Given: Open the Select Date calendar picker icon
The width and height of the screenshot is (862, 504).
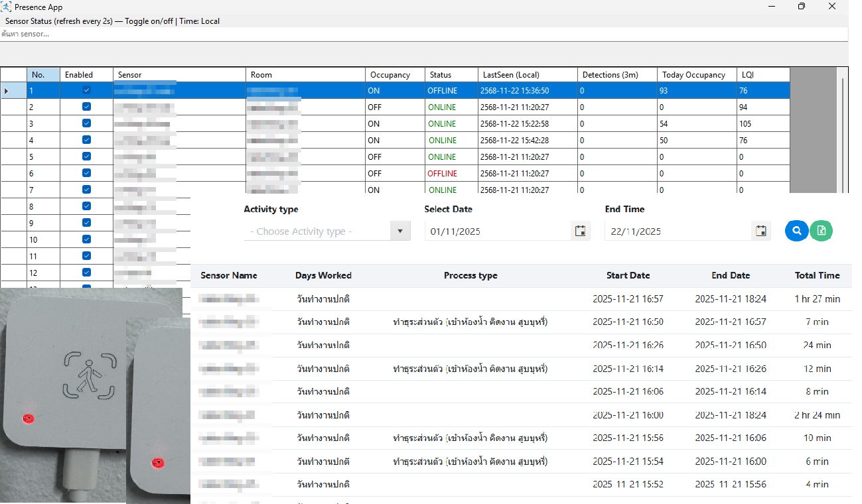Looking at the screenshot, I should click(580, 230).
